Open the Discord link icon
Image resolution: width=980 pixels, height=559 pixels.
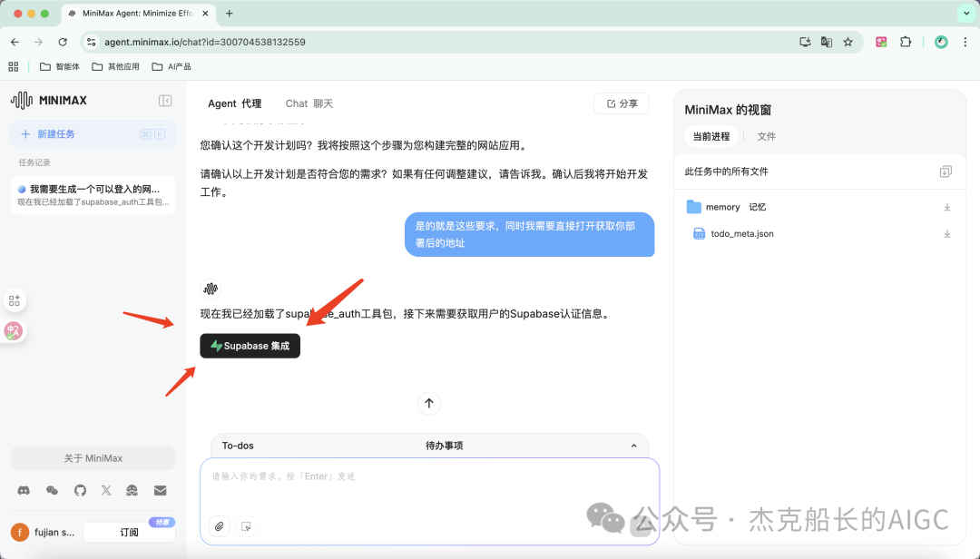24,491
